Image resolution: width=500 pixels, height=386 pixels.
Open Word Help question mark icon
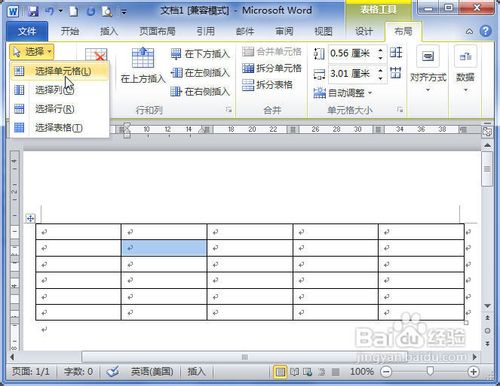click(x=485, y=31)
